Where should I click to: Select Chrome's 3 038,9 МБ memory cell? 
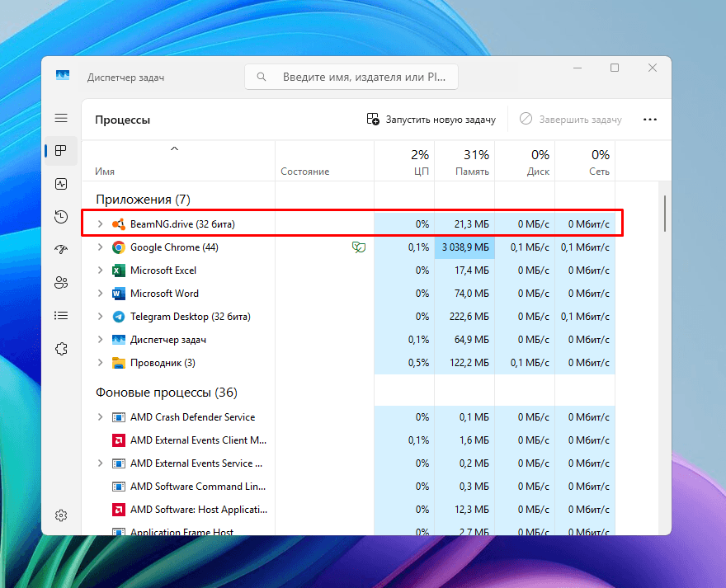coord(464,247)
